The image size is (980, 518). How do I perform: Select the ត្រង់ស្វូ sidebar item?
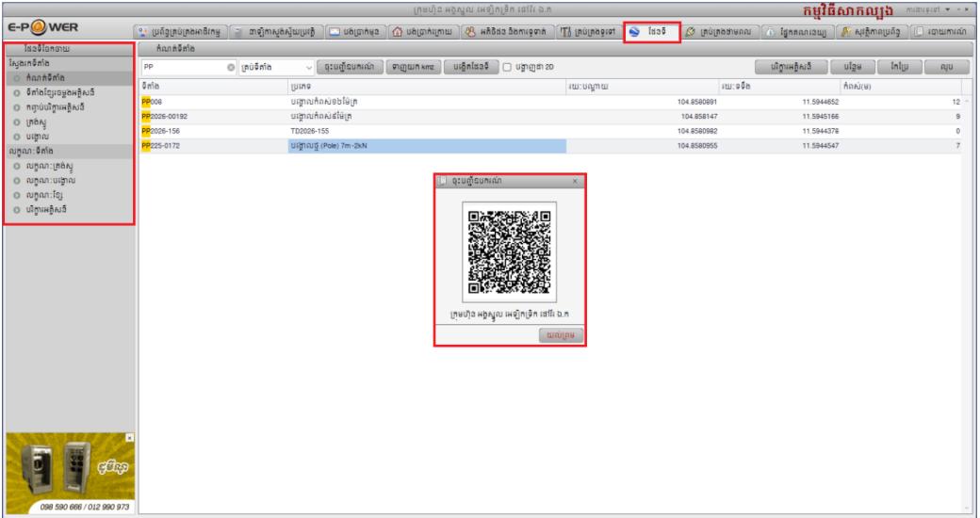tap(70, 121)
